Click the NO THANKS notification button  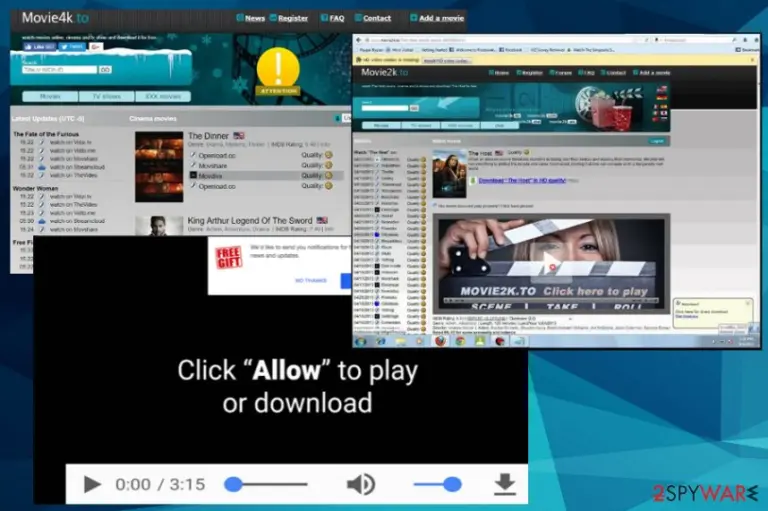click(311, 280)
